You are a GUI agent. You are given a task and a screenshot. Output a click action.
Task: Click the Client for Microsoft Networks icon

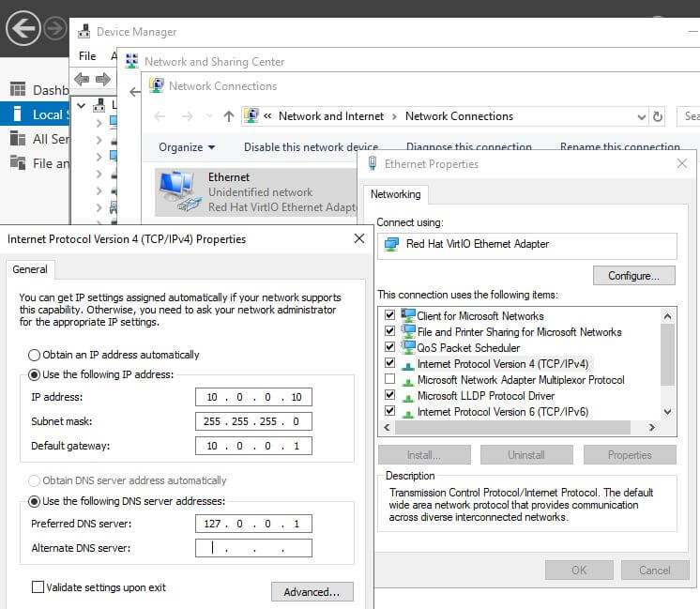pos(407,315)
